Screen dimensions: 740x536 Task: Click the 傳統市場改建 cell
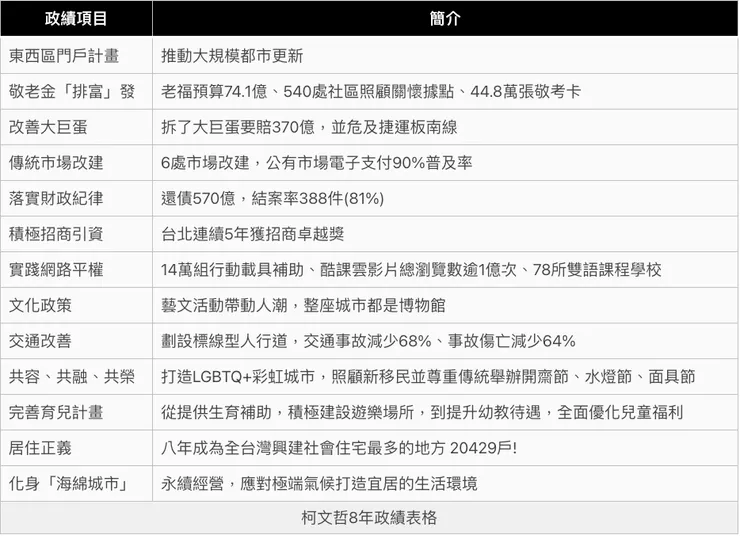(x=76, y=162)
